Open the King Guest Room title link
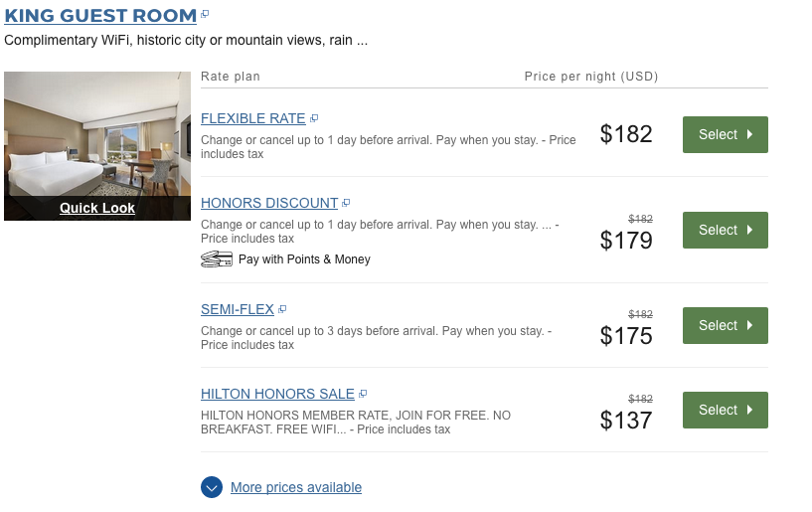 (x=100, y=16)
